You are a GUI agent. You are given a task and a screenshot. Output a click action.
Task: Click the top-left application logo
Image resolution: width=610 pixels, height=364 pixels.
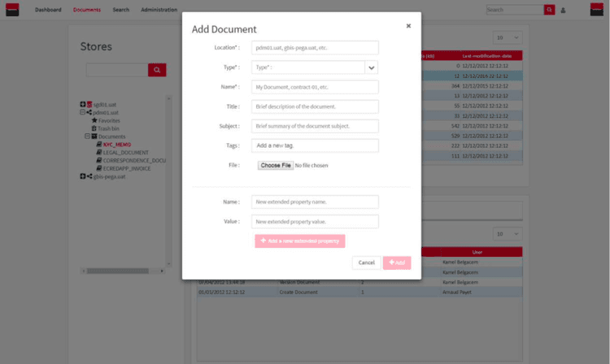(12, 10)
